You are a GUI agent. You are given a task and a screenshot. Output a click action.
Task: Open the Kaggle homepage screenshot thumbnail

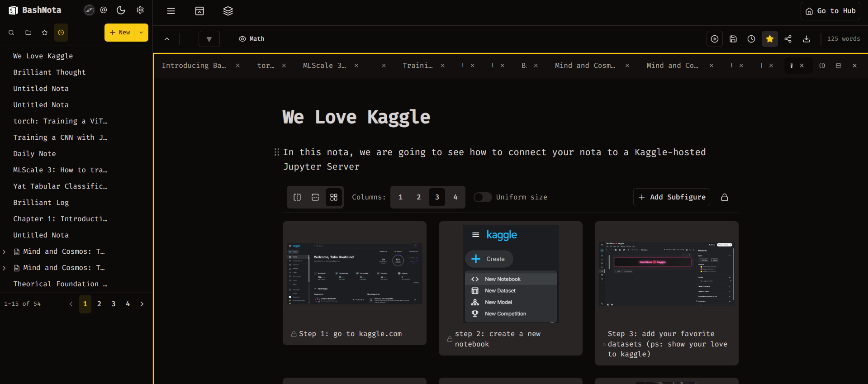355,274
